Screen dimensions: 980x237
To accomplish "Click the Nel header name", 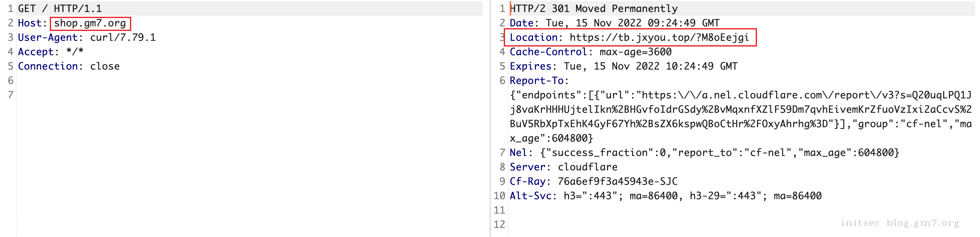I will [518, 152].
